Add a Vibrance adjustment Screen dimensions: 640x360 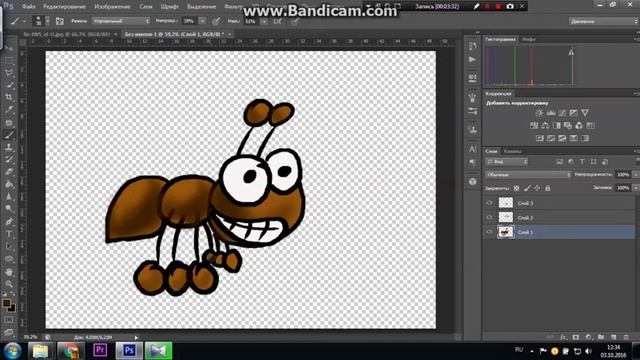[x=585, y=113]
